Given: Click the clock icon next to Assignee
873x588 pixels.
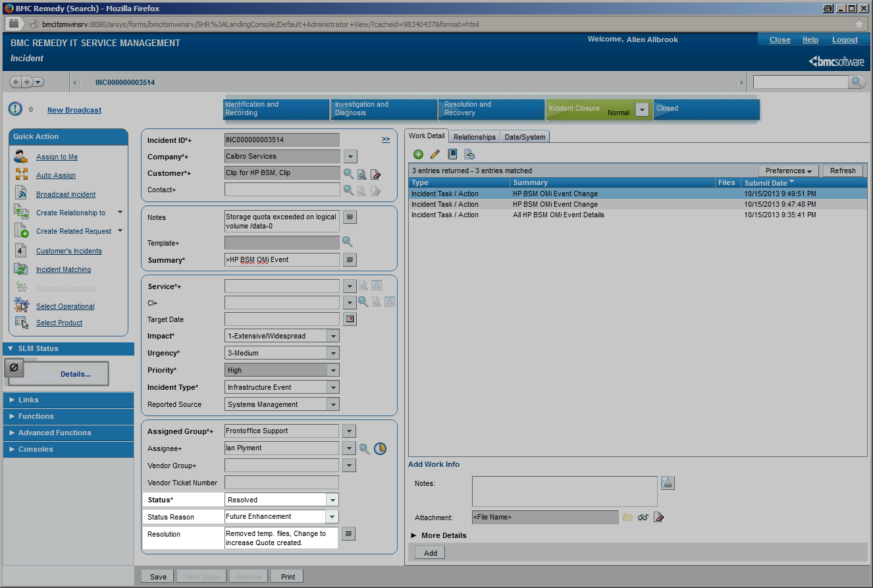Looking at the screenshot, I should tap(380, 448).
